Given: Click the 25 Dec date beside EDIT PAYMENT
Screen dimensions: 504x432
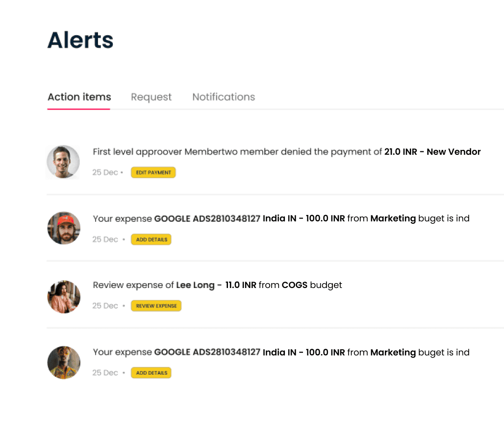Looking at the screenshot, I should coord(105,172).
